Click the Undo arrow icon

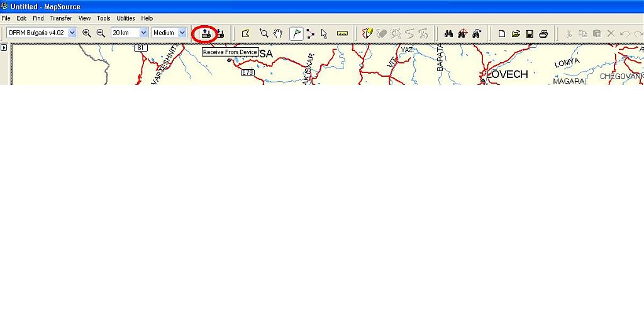[625, 34]
